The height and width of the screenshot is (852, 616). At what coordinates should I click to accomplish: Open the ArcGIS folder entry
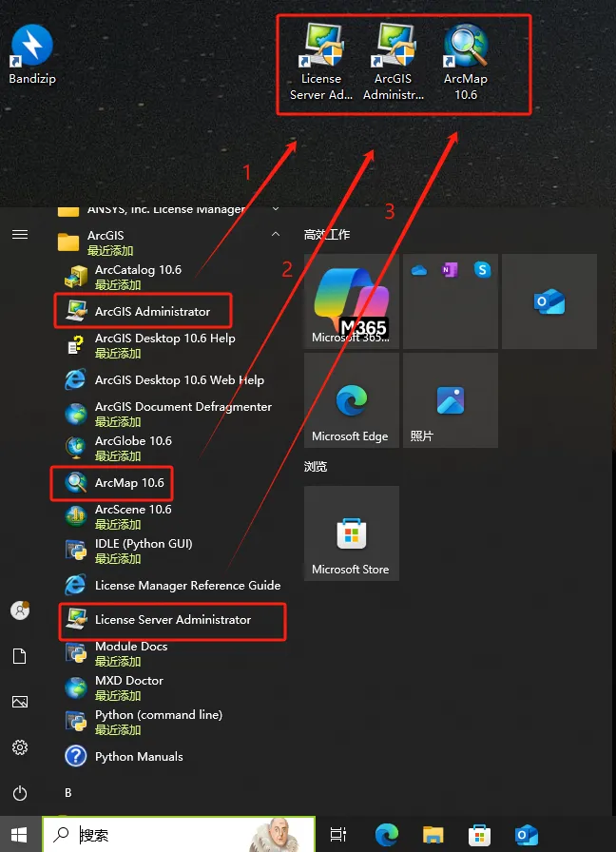point(169,242)
